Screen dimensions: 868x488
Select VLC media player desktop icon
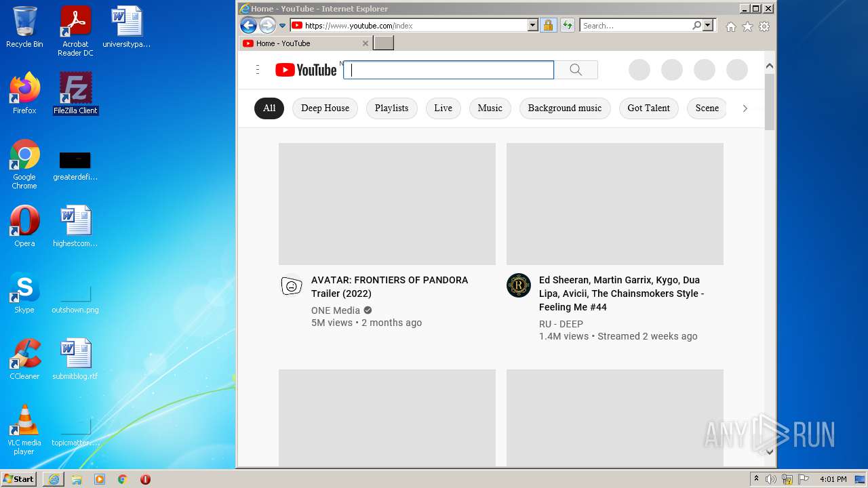click(24, 430)
